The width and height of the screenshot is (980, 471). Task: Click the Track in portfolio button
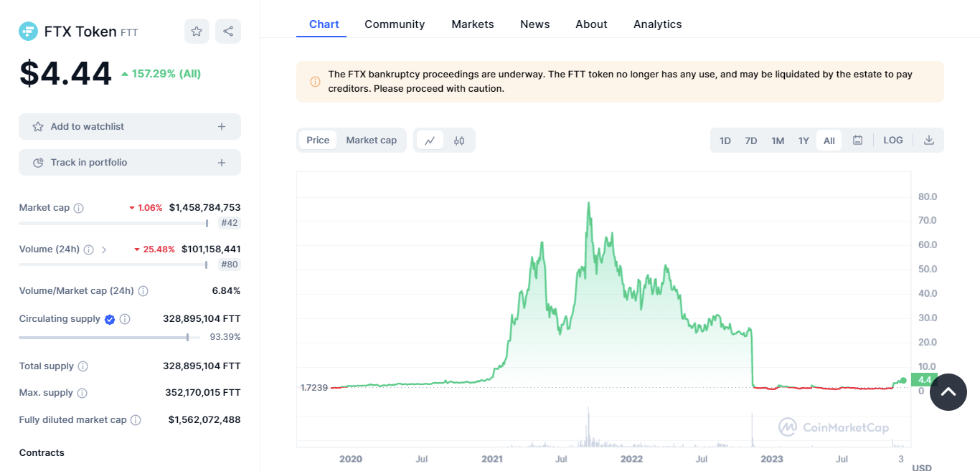[x=130, y=163]
